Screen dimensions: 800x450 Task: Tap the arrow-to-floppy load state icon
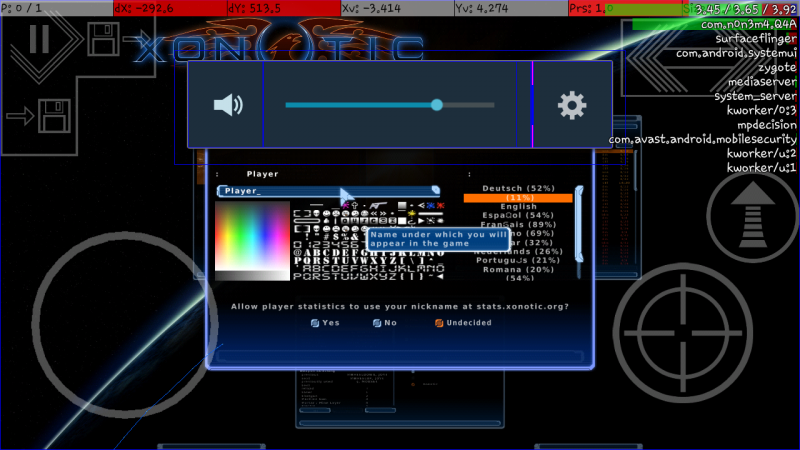point(39,116)
